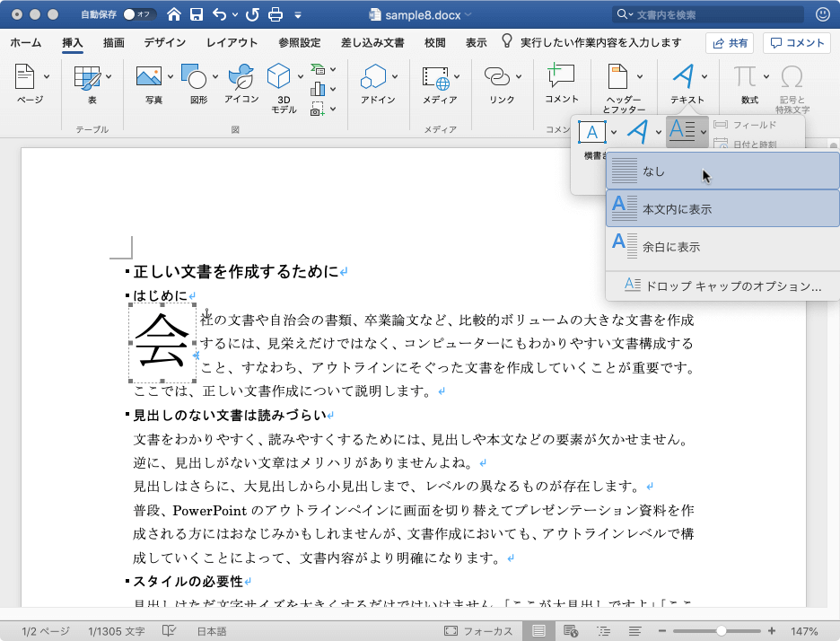The width and height of the screenshot is (840, 641).
Task: Redo with the circular arrow icon
Action: [252, 14]
